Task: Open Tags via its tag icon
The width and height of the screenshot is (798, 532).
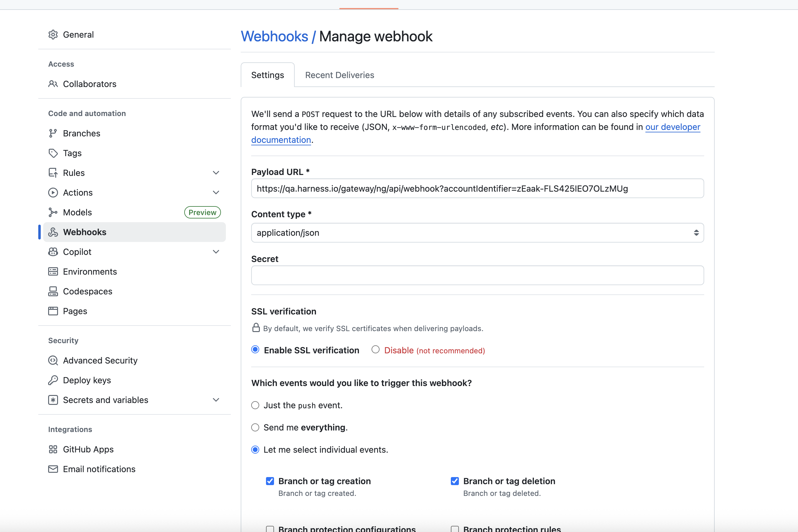Action: 53,153
